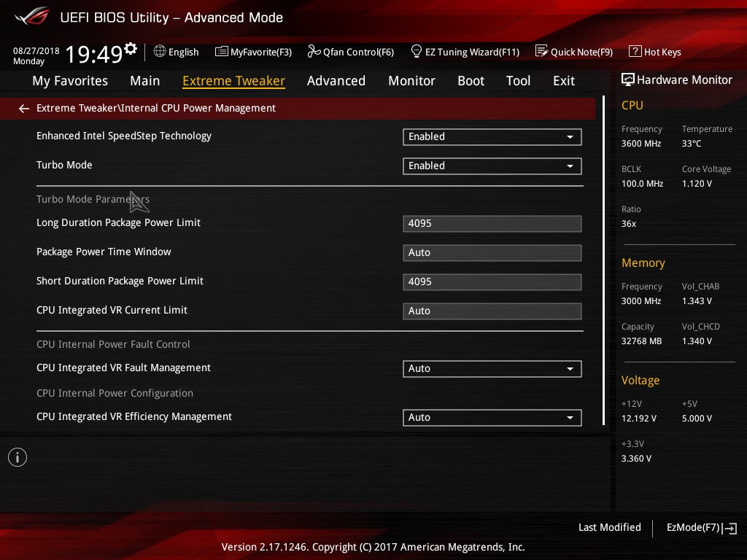The height and width of the screenshot is (560, 747).
Task: Click the Hot Keys question mark icon
Action: [635, 51]
